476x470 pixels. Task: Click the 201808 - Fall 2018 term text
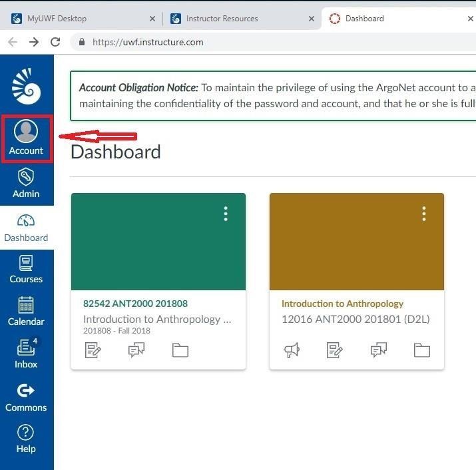click(117, 331)
